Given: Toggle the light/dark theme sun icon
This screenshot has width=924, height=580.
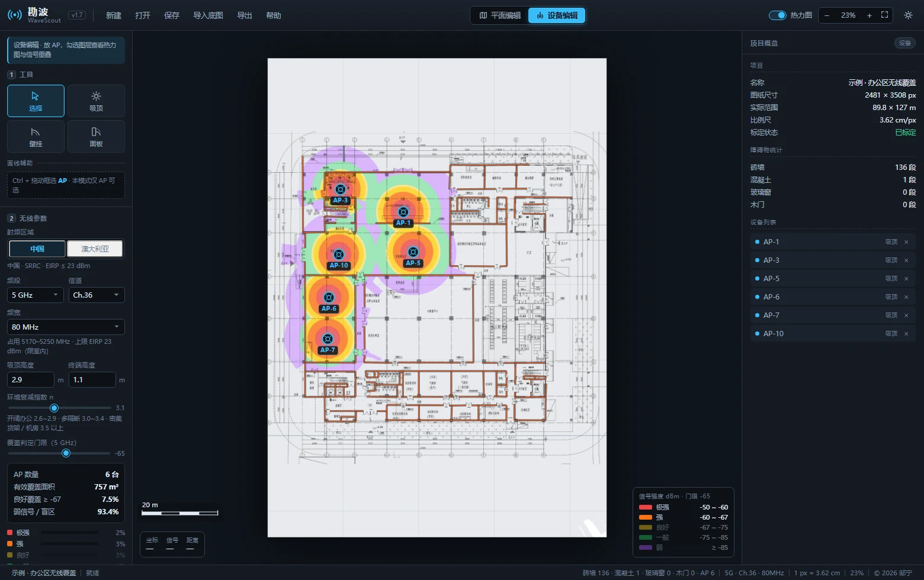Looking at the screenshot, I should [x=908, y=15].
